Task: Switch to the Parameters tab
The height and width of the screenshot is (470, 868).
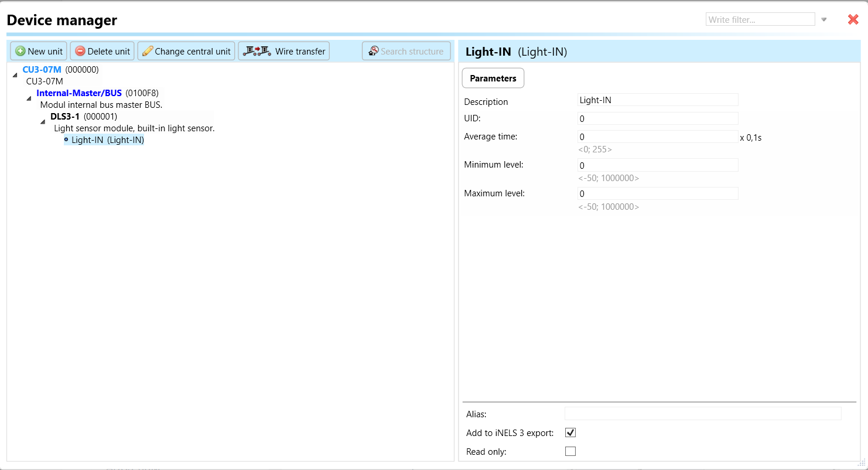Action: point(493,78)
